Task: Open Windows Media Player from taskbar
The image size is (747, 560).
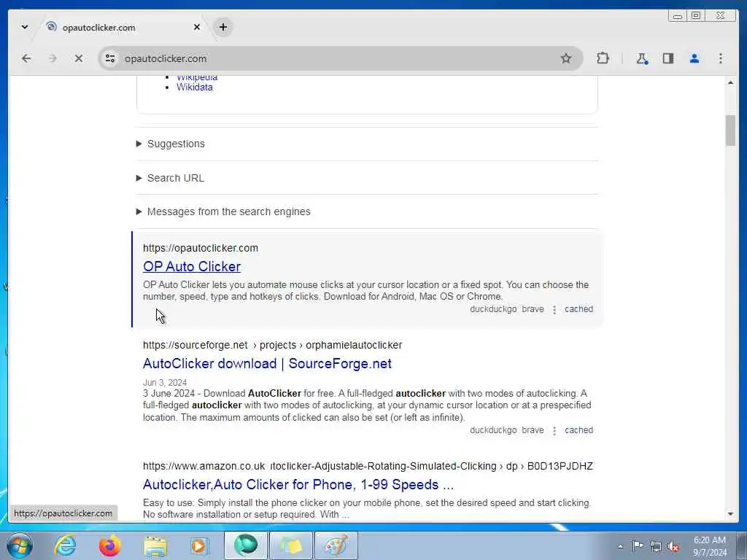Action: coord(199,545)
